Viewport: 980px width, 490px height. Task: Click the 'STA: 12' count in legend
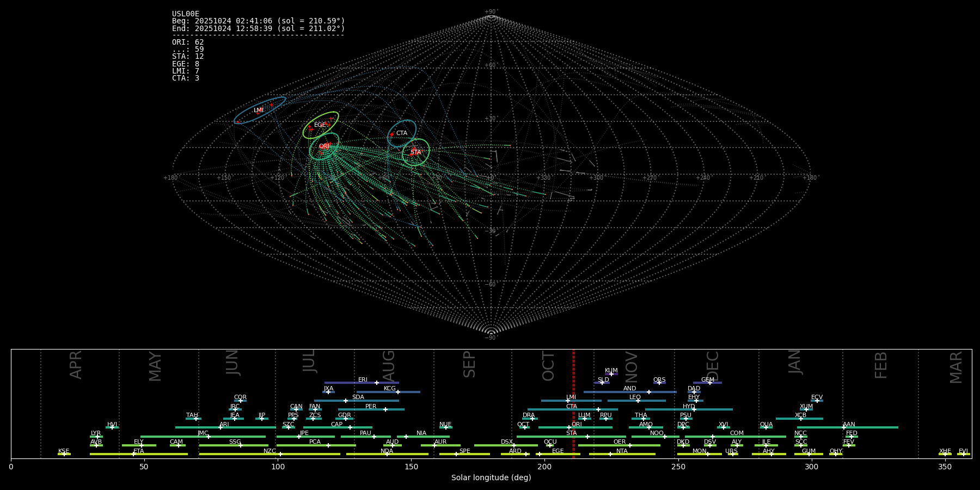pos(188,57)
